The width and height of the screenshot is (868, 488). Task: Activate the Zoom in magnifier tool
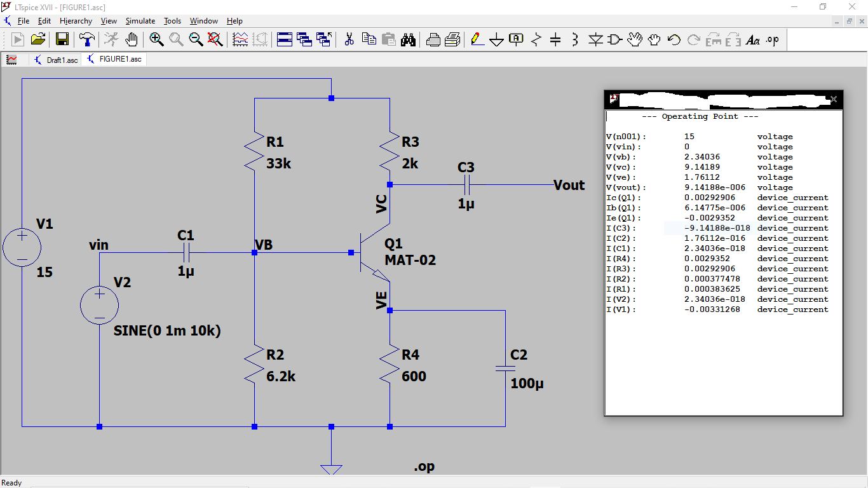(156, 39)
